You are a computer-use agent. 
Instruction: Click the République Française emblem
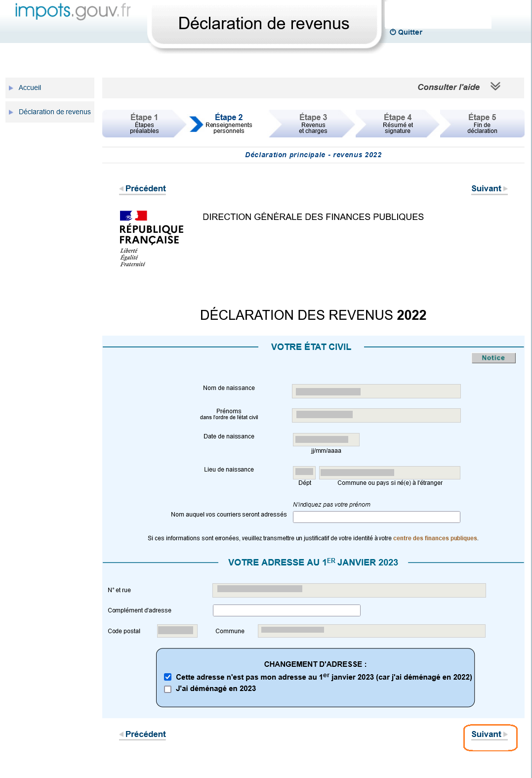pyautogui.click(x=133, y=216)
